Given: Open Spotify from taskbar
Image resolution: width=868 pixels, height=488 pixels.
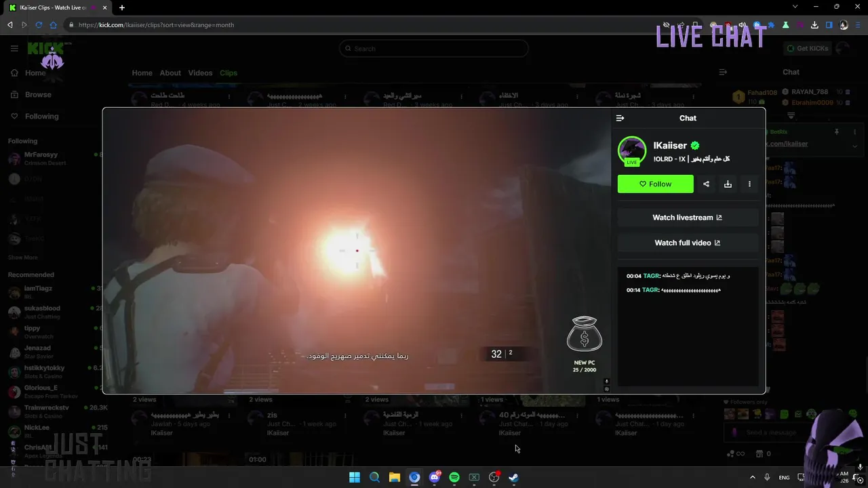Looking at the screenshot, I should click(x=454, y=477).
